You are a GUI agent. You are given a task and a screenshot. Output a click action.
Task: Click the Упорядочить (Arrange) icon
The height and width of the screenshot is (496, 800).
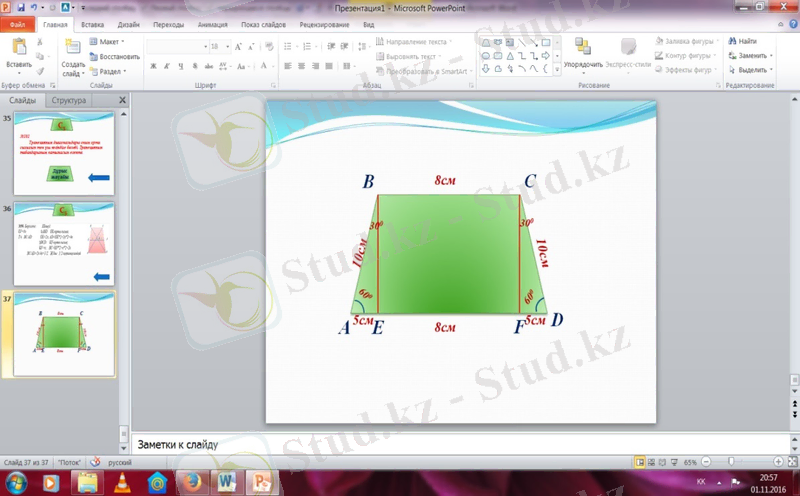[582, 49]
